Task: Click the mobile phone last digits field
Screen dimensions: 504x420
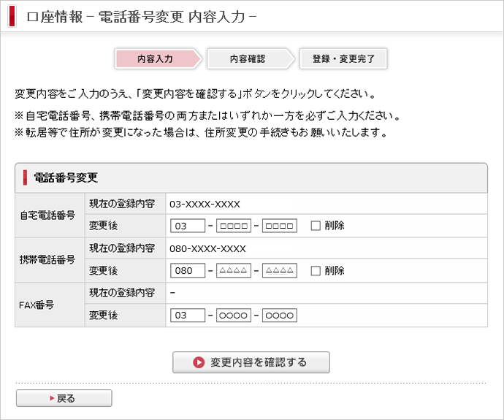Action: point(280,271)
